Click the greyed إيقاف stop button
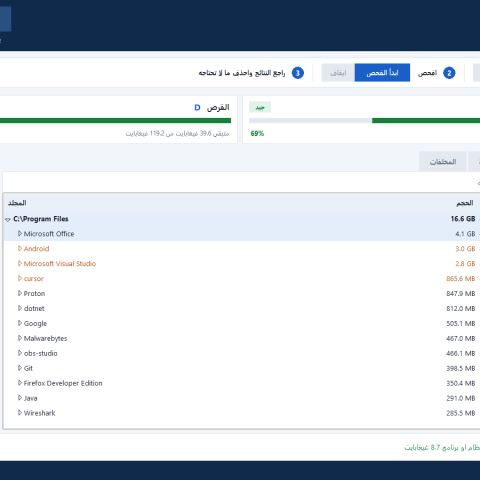This screenshot has width=480, height=480. click(x=338, y=73)
